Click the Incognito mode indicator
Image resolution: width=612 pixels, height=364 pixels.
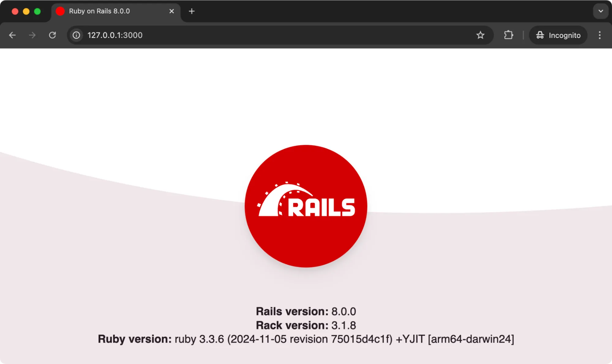558,35
